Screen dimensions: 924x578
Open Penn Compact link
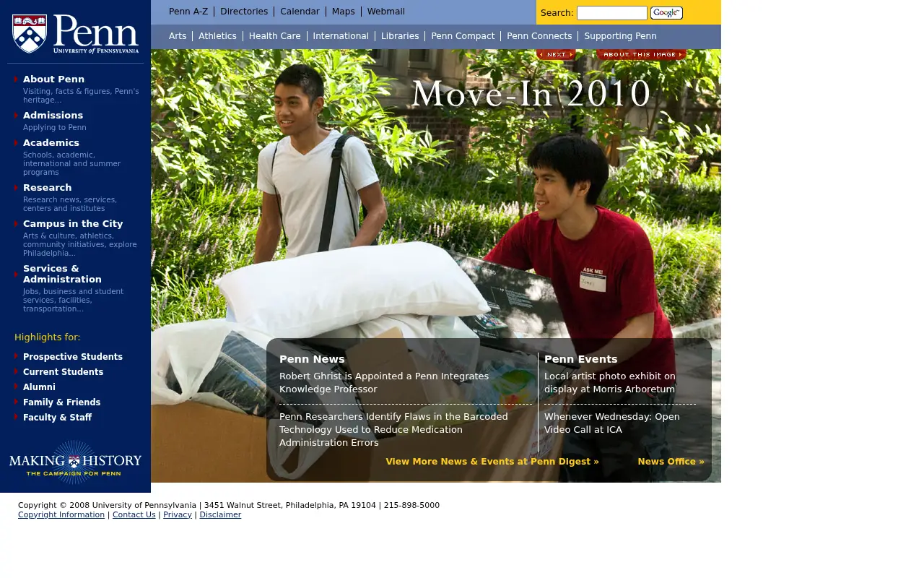(x=463, y=36)
